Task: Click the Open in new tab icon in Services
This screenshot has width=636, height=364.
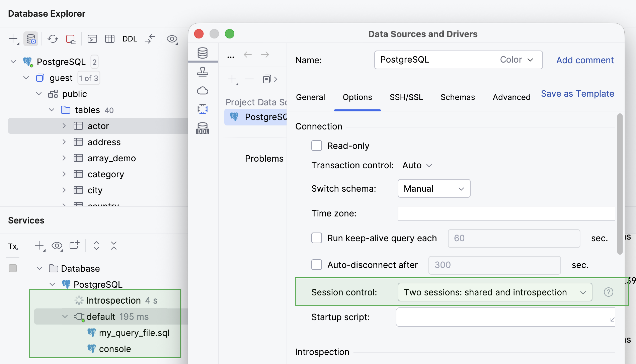Action: click(74, 245)
